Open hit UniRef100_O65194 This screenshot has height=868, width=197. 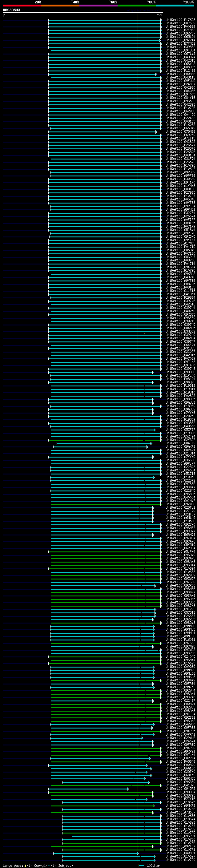tap(180, 37)
